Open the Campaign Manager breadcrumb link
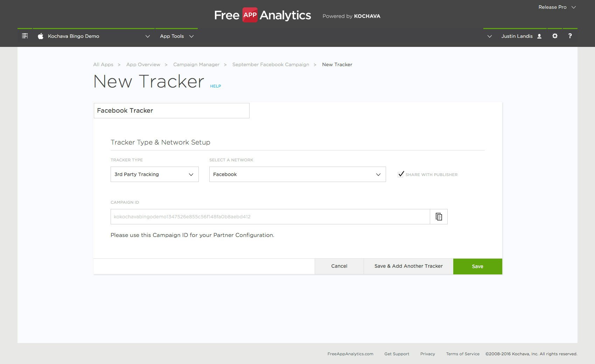Image resolution: width=595 pixels, height=364 pixels. (196, 64)
